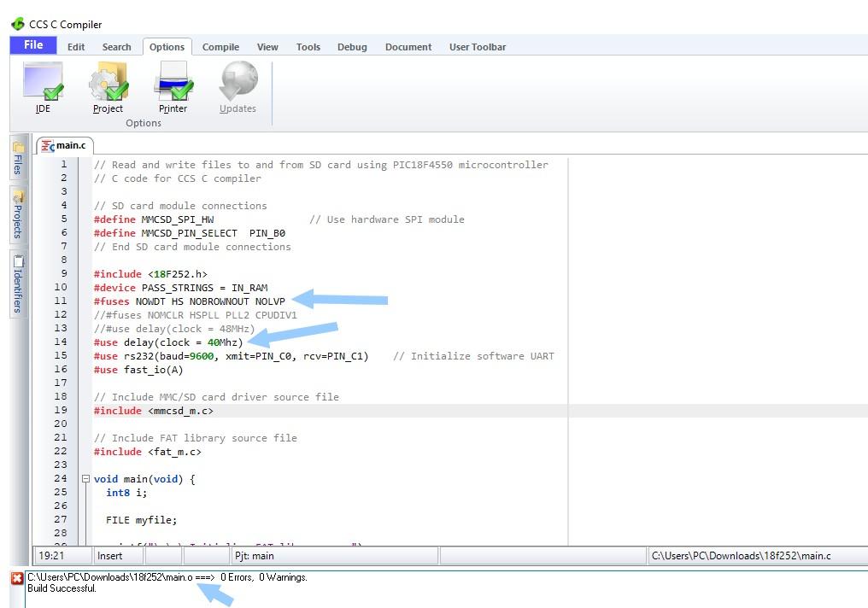Open the Identifiers sidebar panel

(x=18, y=284)
